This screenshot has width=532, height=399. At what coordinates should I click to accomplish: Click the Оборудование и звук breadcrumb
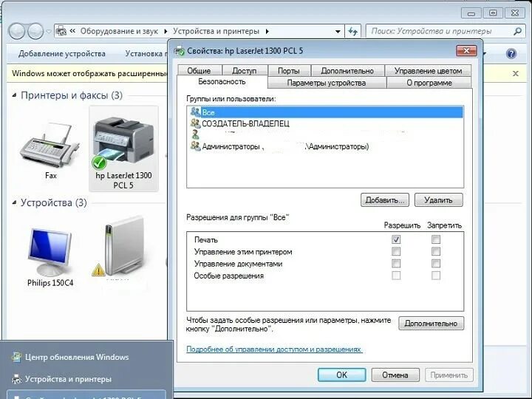coord(119,31)
